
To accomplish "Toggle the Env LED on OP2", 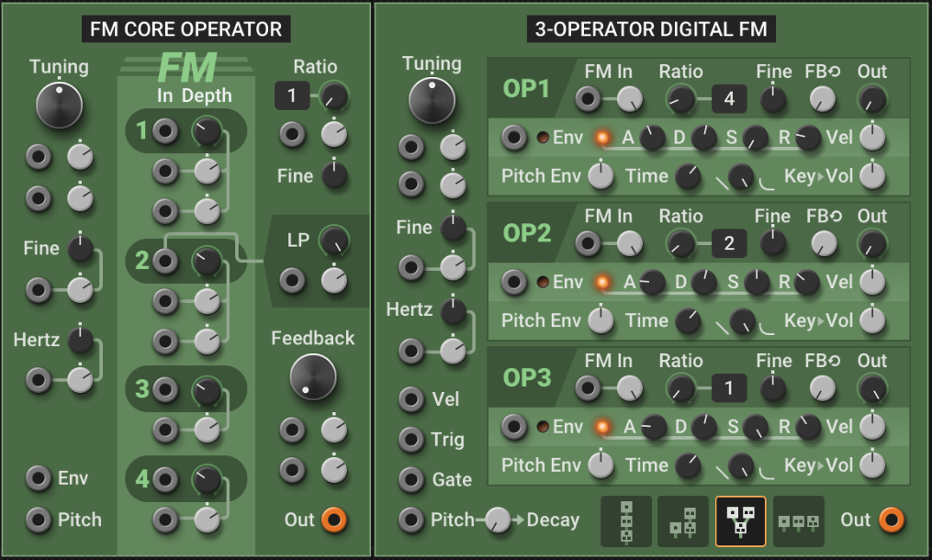I will pos(541,282).
